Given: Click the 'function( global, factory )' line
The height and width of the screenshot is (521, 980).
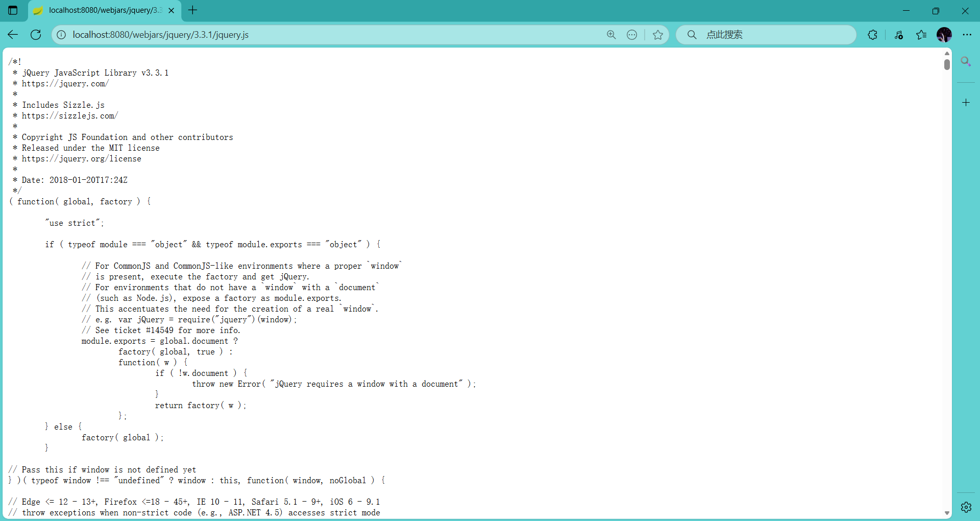Looking at the screenshot, I should click(x=80, y=201).
